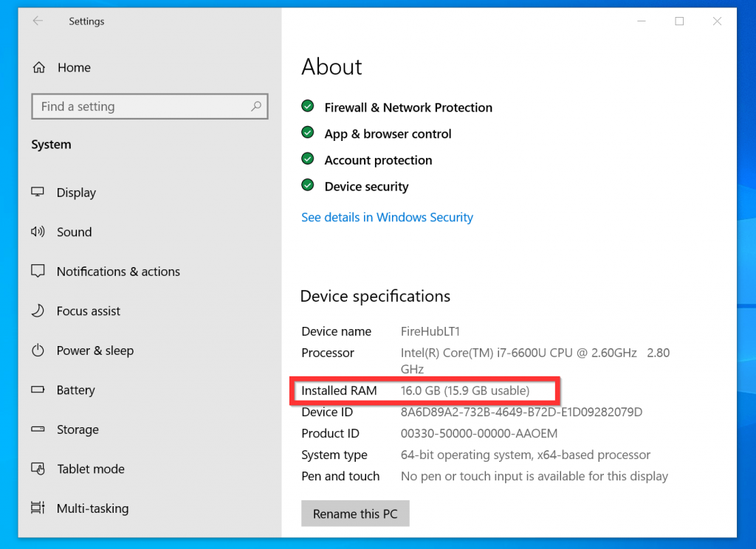Click the Installed RAM value text
Viewport: 756px width, 549px height.
pyautogui.click(x=464, y=390)
